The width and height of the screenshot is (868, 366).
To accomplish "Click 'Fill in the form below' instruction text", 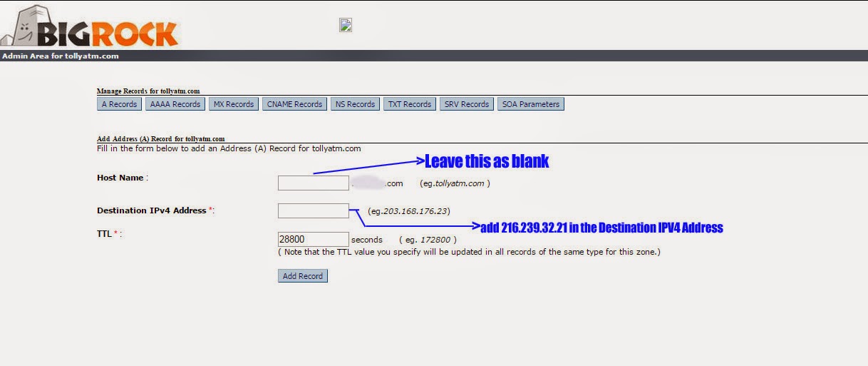I will pyautogui.click(x=229, y=148).
